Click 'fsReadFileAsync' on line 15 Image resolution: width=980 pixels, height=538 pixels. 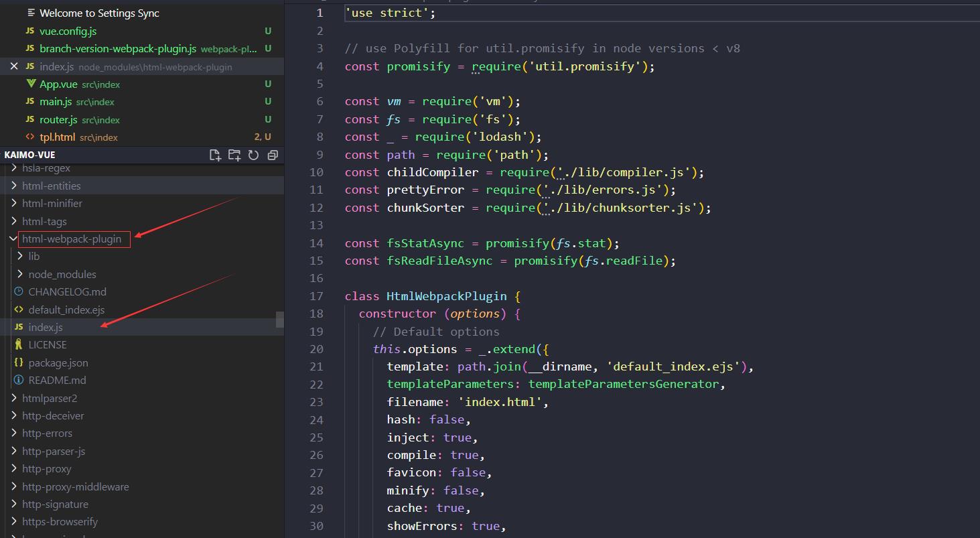click(439, 261)
